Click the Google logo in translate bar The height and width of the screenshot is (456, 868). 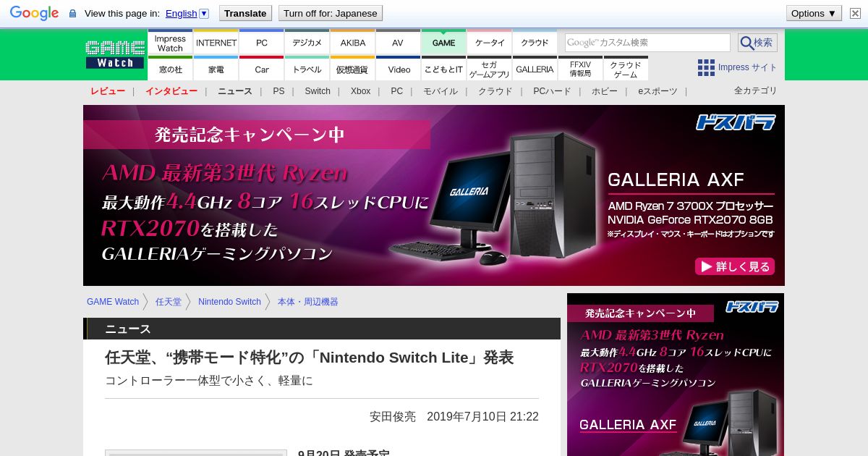pos(34,13)
